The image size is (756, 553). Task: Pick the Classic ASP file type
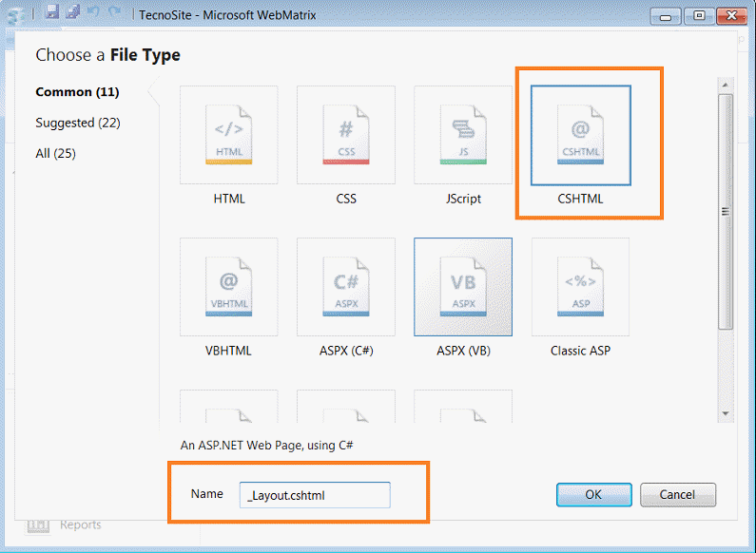click(x=580, y=287)
